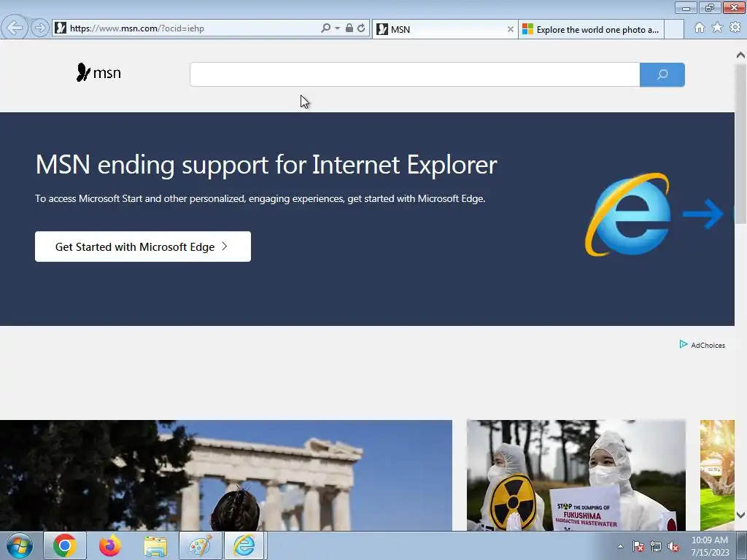Click the page scrollbar down arrow
The height and width of the screenshot is (560, 747).
click(740, 515)
